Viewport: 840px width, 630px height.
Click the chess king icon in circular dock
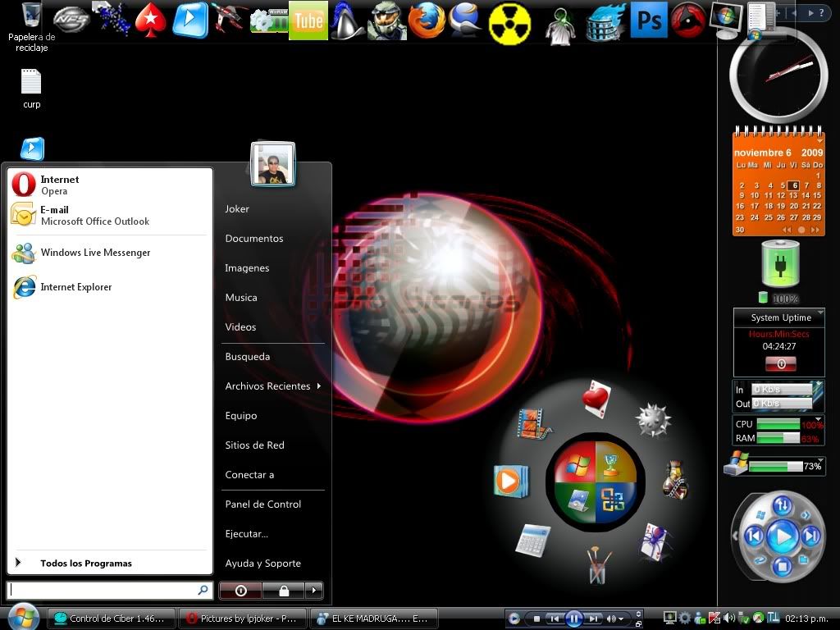(x=676, y=480)
